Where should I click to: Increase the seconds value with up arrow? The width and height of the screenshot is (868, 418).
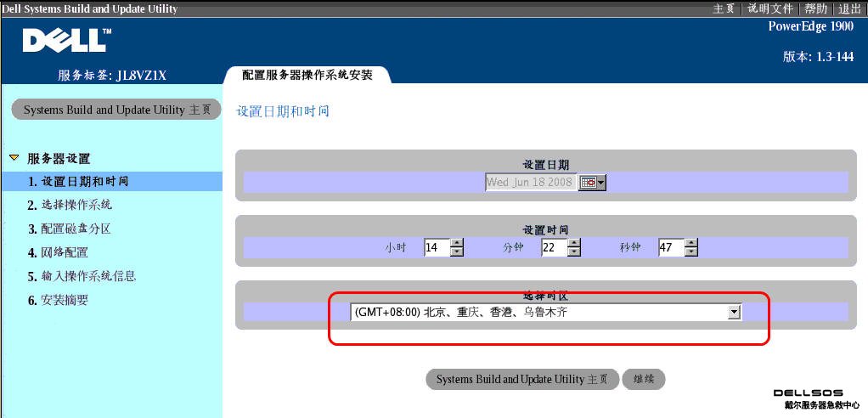(690, 243)
